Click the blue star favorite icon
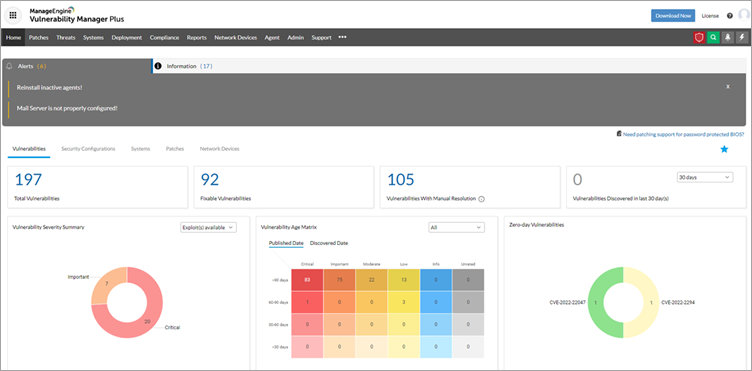Screen dimensions: 752x371 [x=724, y=149]
